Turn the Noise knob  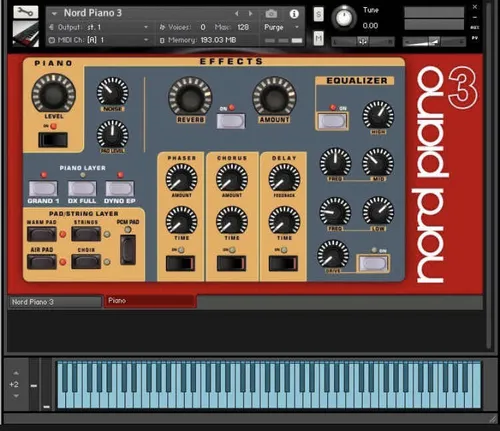112,92
